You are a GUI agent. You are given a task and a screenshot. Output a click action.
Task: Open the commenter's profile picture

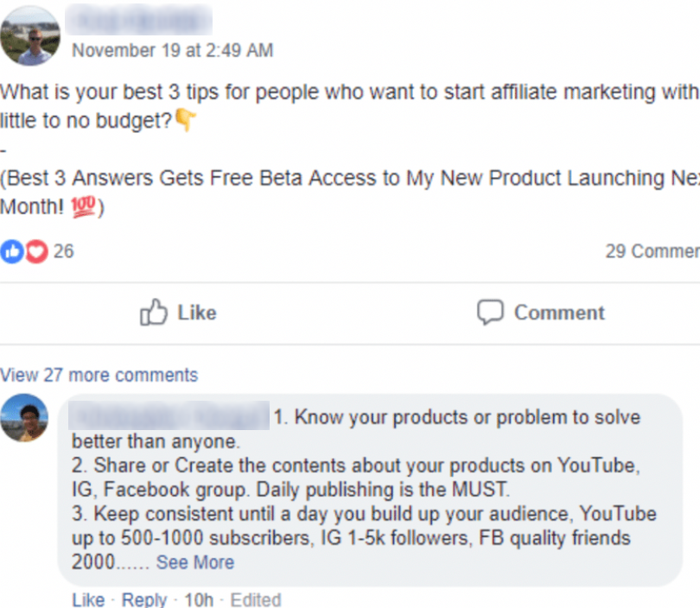pos(24,418)
